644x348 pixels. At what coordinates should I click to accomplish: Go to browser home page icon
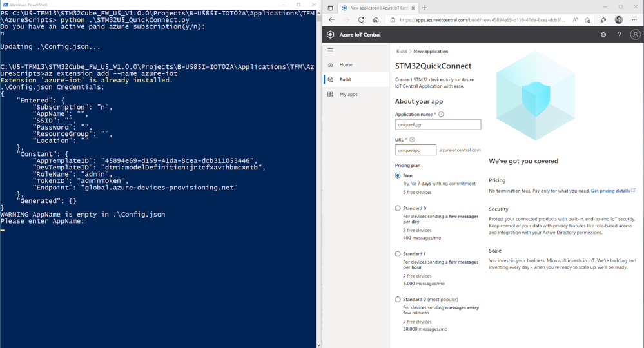376,20
